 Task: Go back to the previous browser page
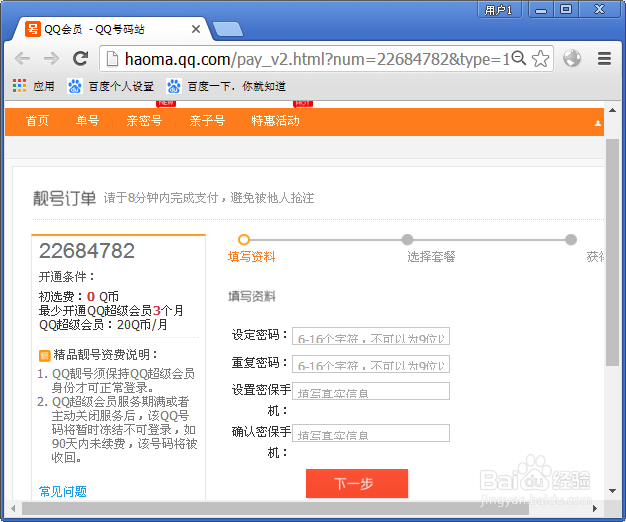pyautogui.click(x=22, y=59)
